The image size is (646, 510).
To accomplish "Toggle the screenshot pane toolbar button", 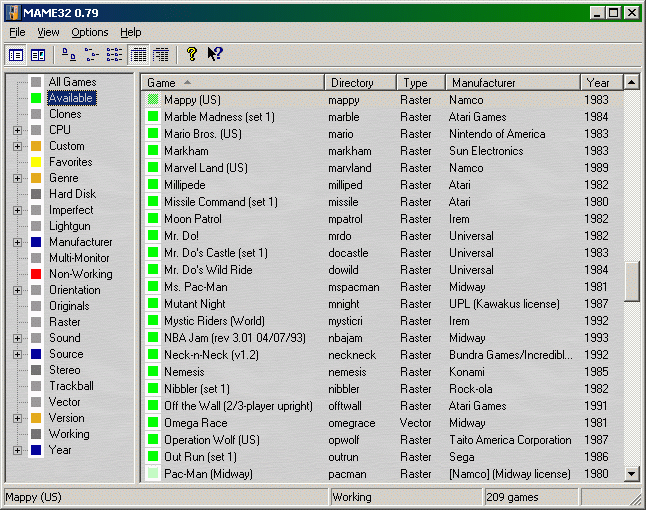I will [x=38, y=55].
